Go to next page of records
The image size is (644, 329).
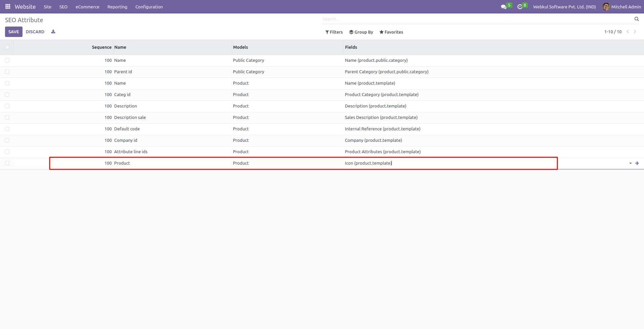(x=635, y=32)
